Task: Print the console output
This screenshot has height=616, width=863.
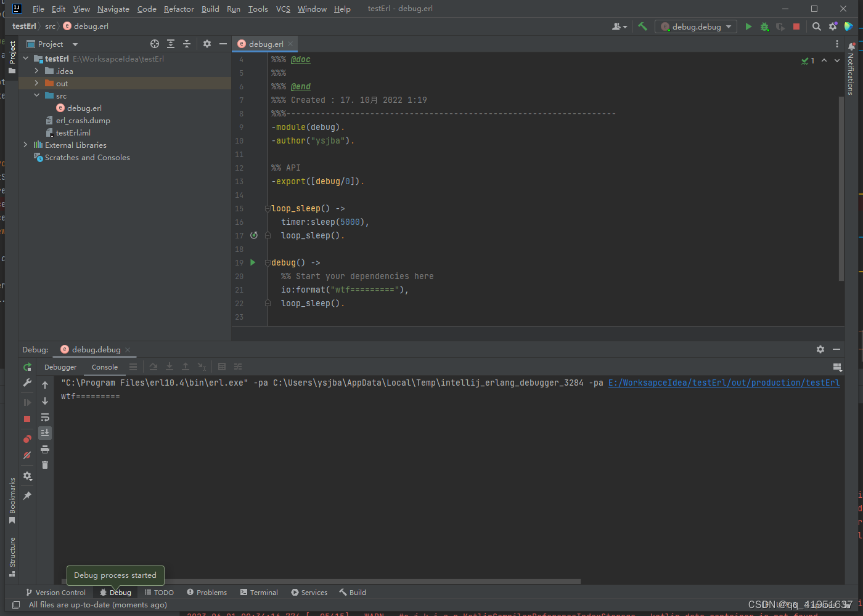Action: click(45, 448)
